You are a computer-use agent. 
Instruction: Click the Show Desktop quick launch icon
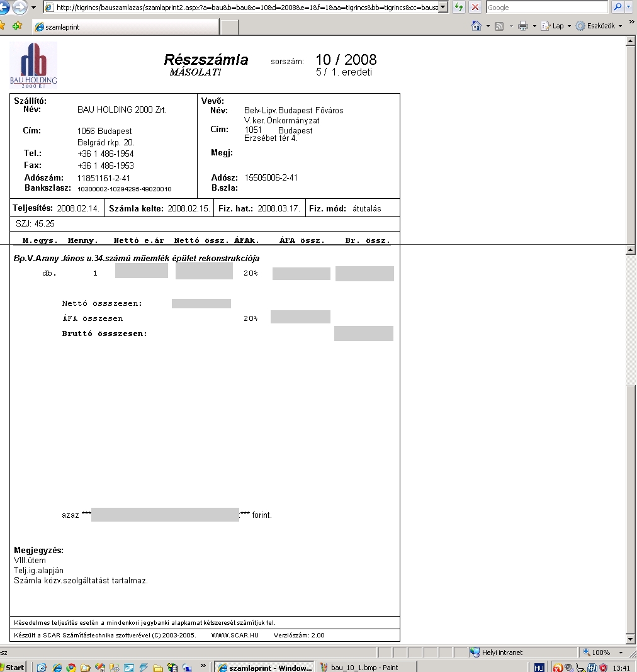[x=42, y=668]
